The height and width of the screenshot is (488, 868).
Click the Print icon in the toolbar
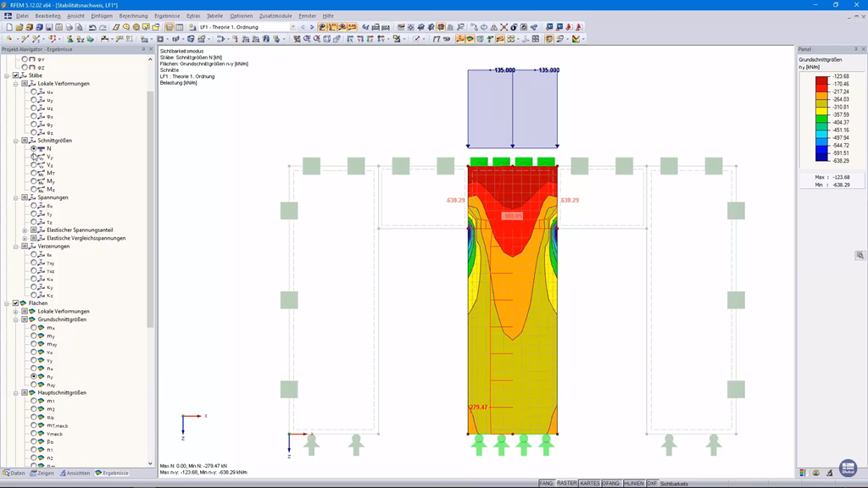coord(70,27)
